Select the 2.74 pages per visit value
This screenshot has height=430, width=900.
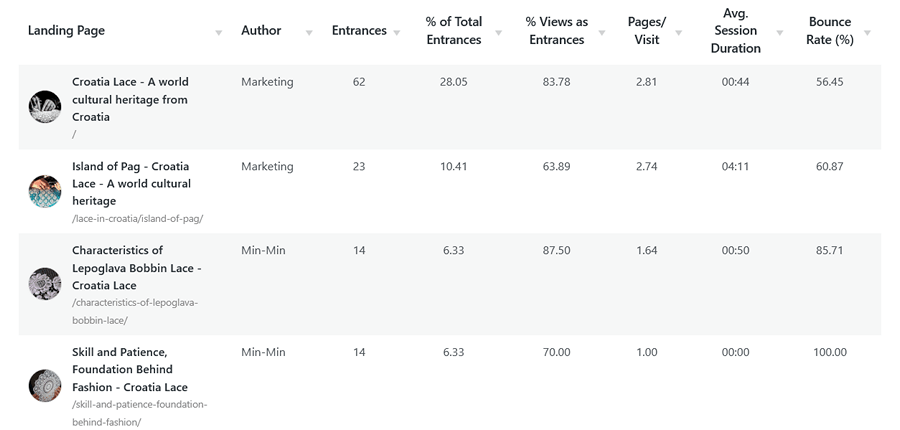(647, 166)
